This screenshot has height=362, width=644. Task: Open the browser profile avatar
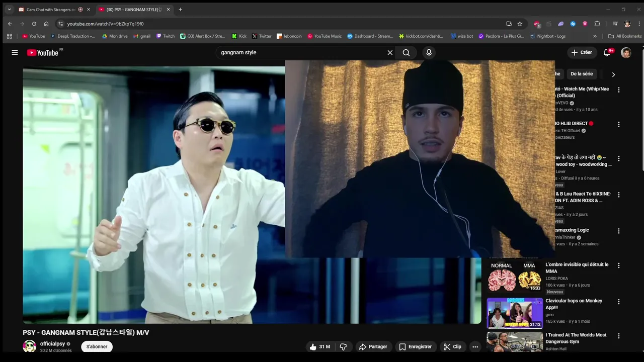627,24
